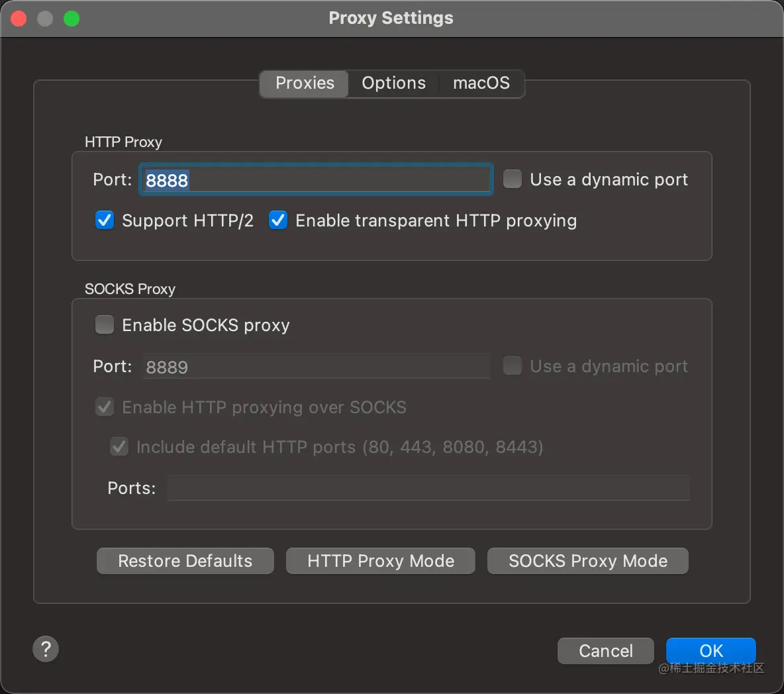Toggle Include default HTTP ports checkbox
The width and height of the screenshot is (784, 694).
click(x=119, y=446)
